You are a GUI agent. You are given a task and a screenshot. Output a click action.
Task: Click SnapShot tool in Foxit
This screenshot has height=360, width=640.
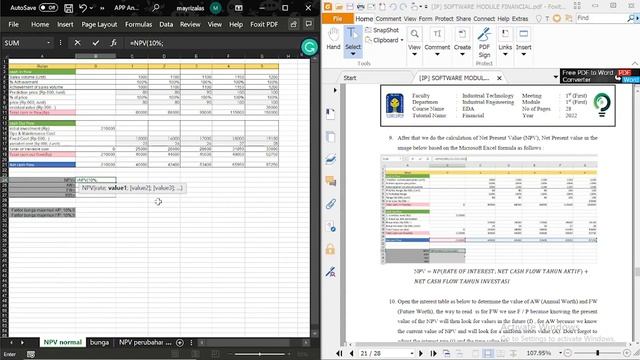coord(382,30)
